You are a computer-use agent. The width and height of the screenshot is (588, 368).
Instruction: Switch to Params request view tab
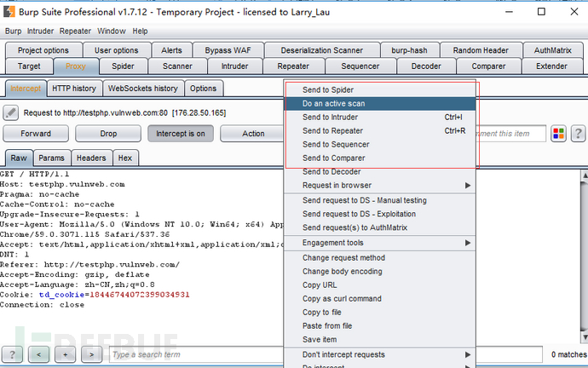point(51,158)
